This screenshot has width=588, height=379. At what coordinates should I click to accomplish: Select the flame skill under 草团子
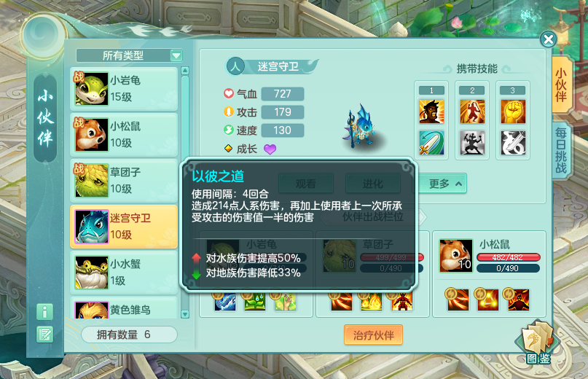(x=371, y=301)
